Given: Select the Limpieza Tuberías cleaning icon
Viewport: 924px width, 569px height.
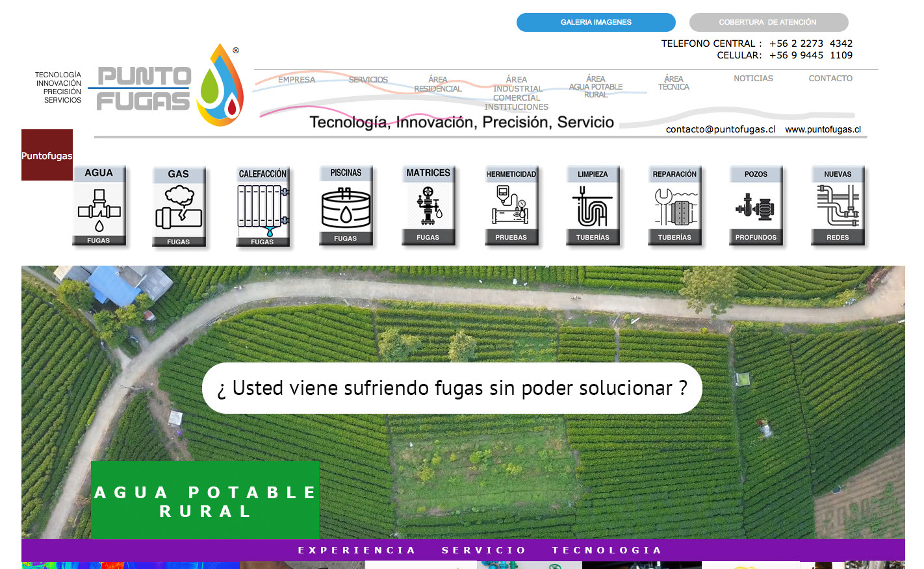Looking at the screenshot, I should tap(593, 206).
